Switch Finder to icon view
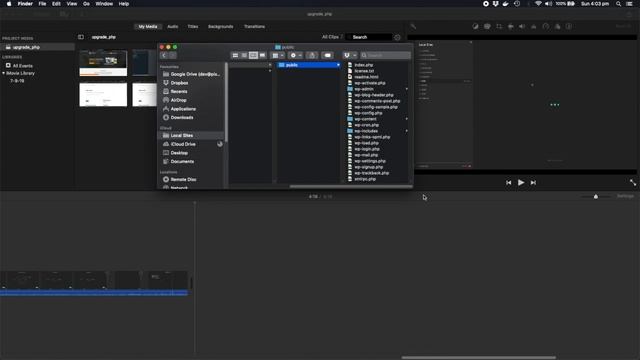Viewport: 640px width, 360px height. coord(235,55)
